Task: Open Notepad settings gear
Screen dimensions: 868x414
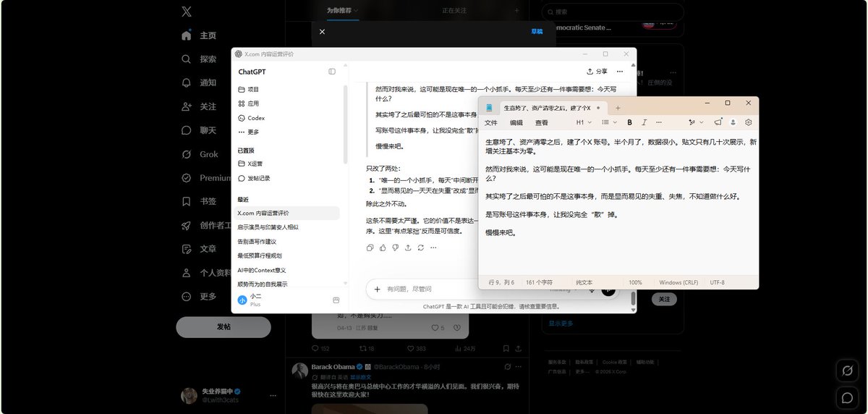Action: point(749,122)
